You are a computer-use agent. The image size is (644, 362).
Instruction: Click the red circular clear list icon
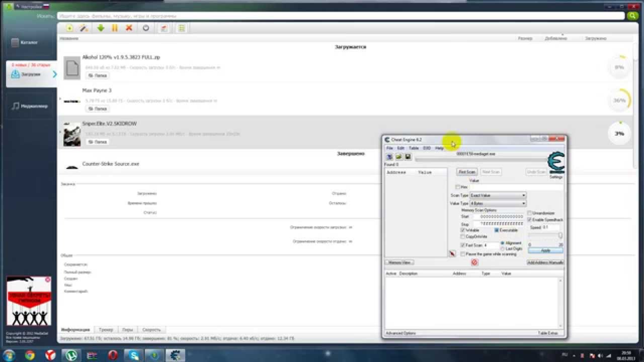[x=474, y=262]
